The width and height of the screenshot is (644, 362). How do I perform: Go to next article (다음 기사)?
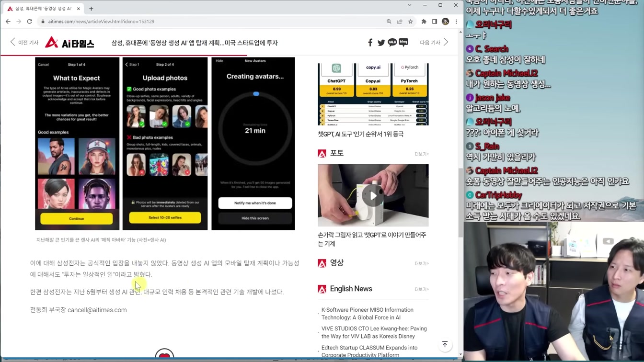click(434, 43)
